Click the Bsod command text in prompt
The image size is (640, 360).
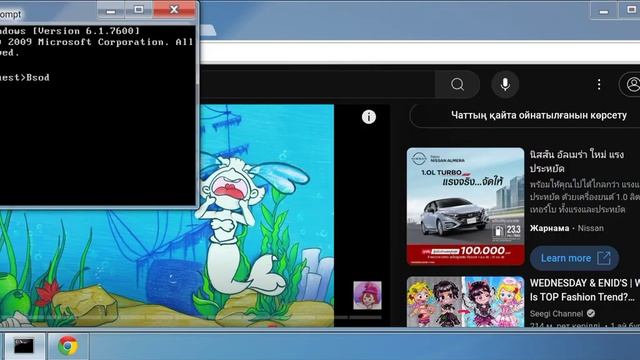click(x=38, y=78)
